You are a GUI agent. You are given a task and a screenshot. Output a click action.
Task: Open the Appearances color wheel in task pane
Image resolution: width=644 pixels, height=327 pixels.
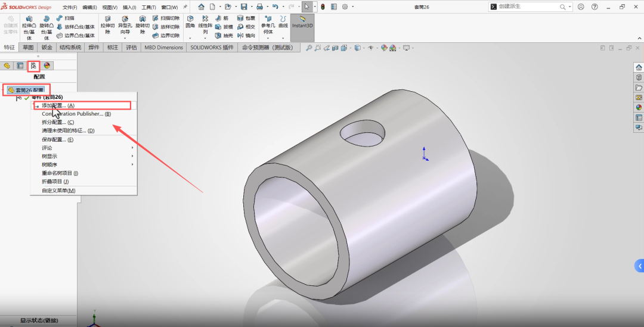click(639, 107)
